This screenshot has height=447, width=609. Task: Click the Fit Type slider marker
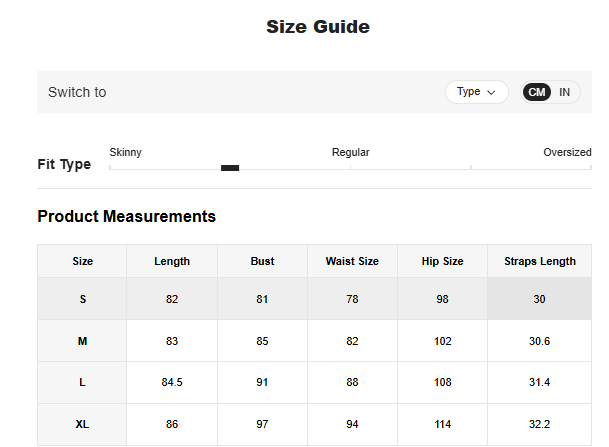point(230,168)
